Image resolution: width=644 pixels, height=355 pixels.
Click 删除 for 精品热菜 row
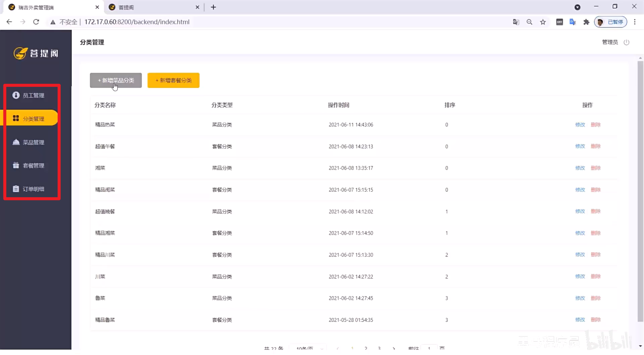[x=596, y=124]
